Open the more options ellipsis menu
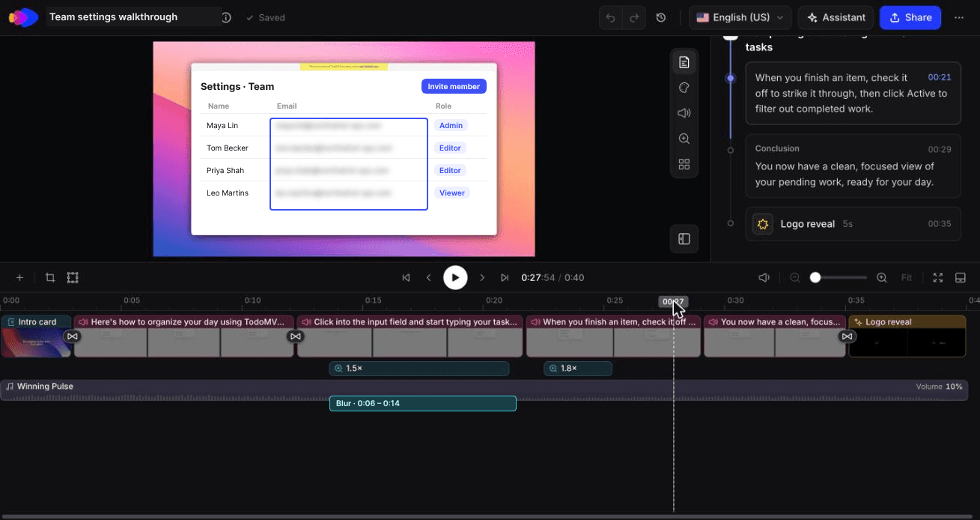Screen dimensions: 980x520 pyautogui.click(x=959, y=17)
